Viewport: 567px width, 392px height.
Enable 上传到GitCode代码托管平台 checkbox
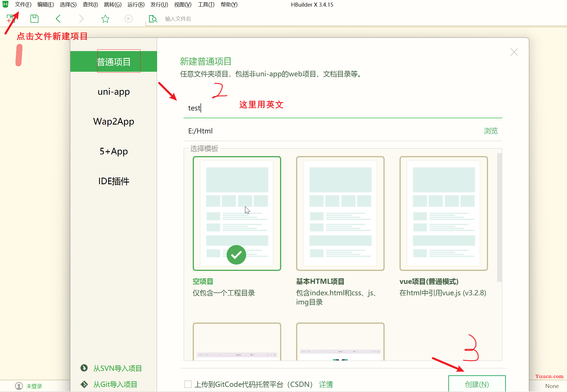tap(188, 384)
